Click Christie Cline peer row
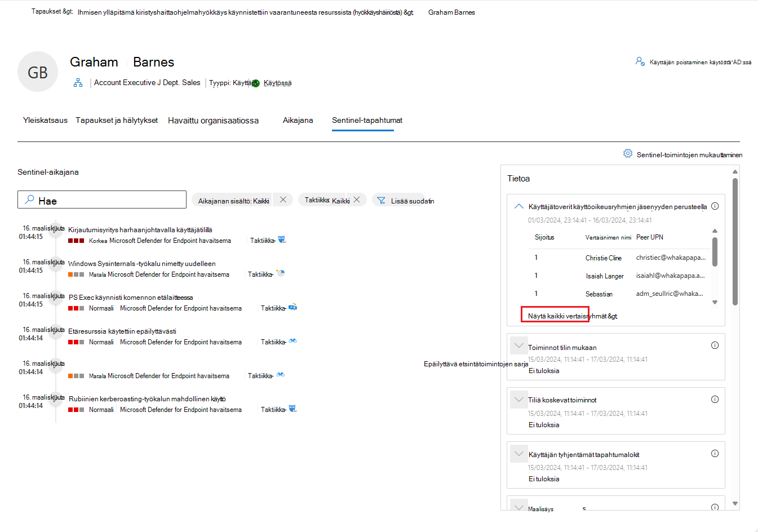 pos(619,258)
